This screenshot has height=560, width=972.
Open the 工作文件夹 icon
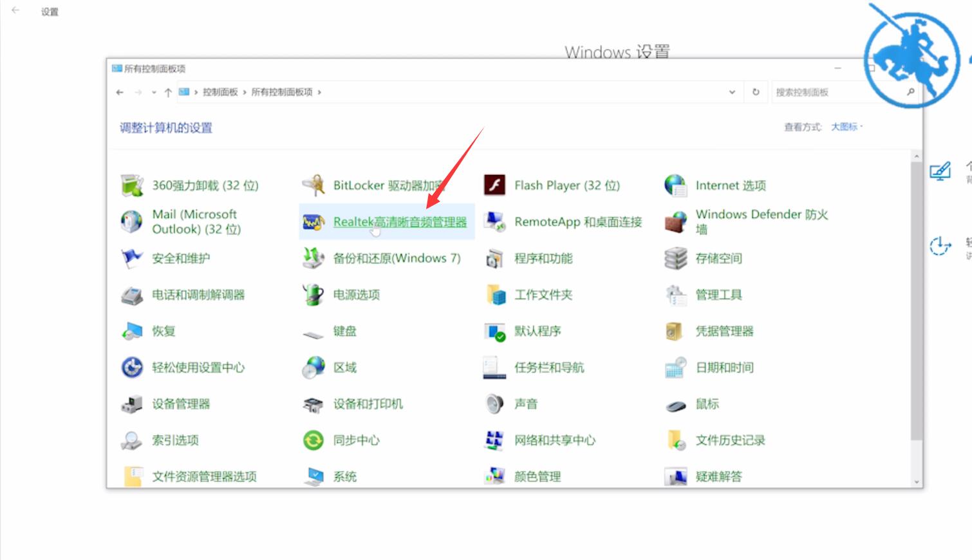[494, 295]
